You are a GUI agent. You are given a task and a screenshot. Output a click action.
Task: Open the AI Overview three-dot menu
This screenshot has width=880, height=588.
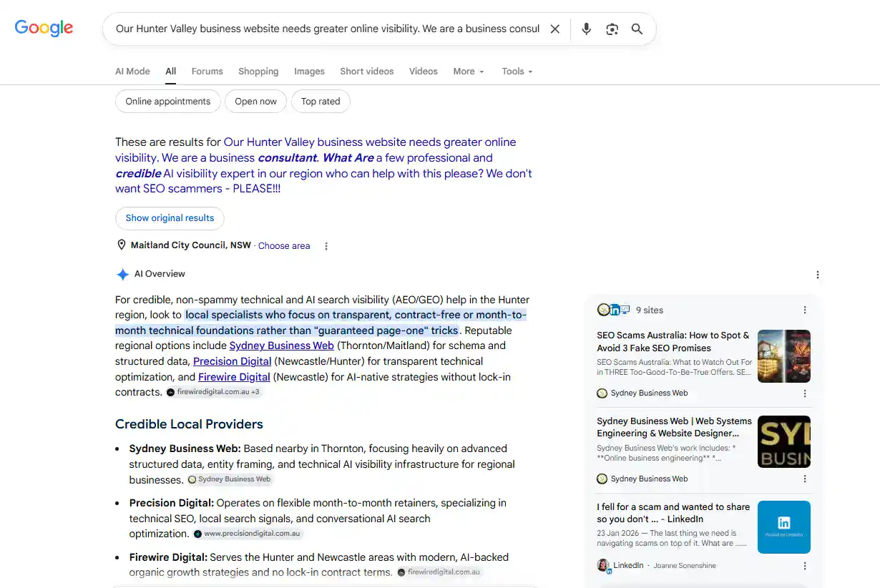[818, 275]
